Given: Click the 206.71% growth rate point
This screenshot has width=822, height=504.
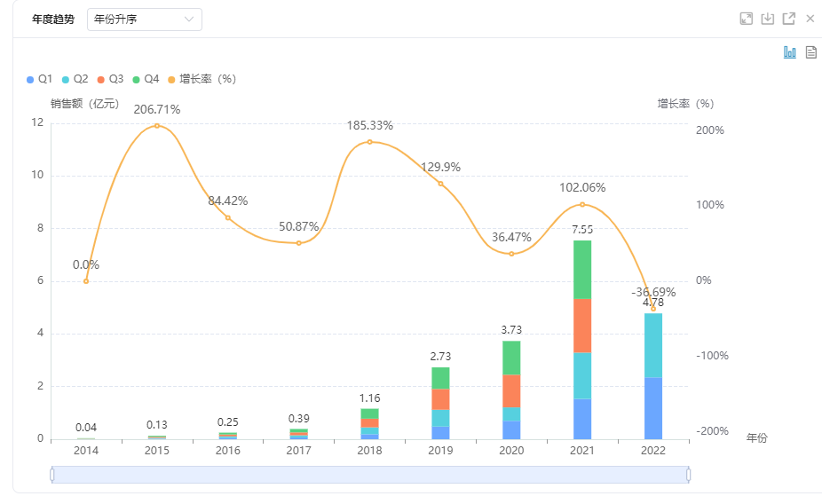Looking at the screenshot, I should [x=157, y=126].
